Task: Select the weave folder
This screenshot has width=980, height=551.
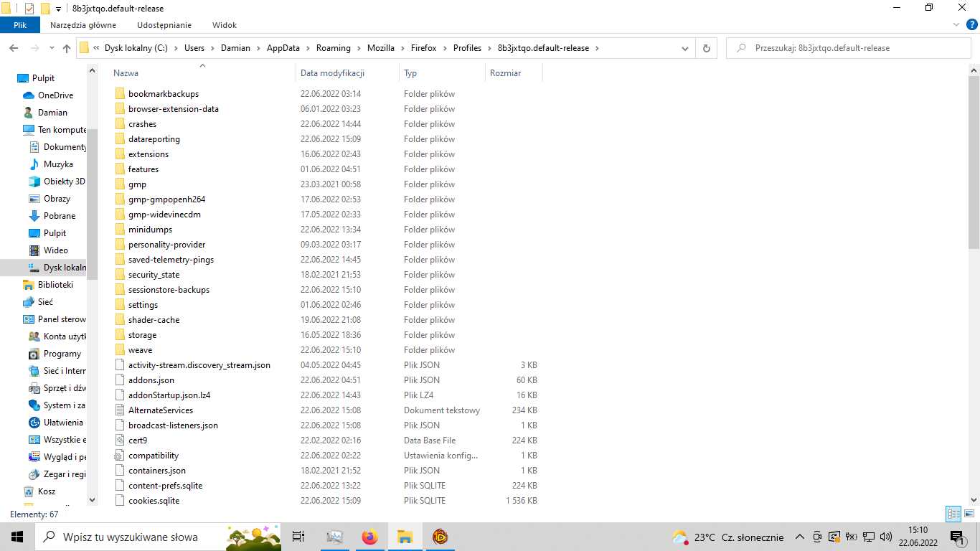Action: 140,350
